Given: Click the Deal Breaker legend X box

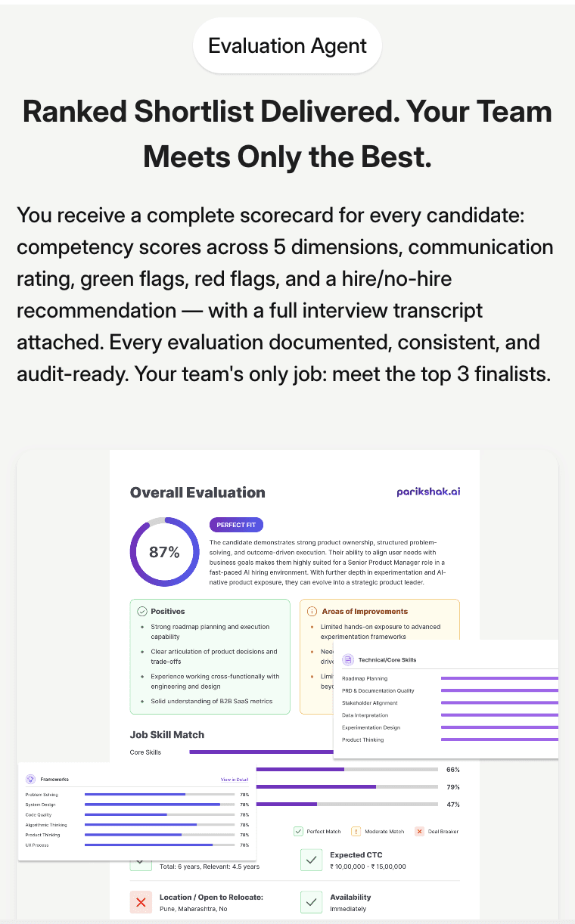Looking at the screenshot, I should 419,831.
